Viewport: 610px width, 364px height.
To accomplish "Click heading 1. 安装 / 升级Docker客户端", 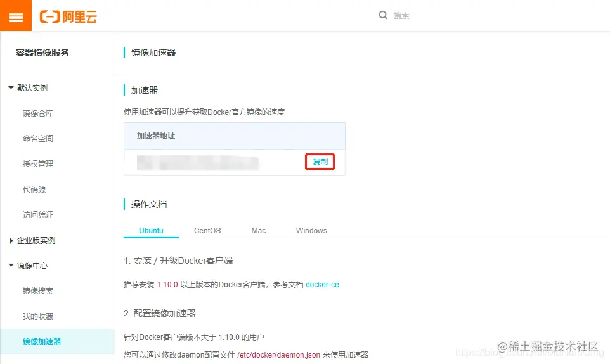I will tap(178, 261).
